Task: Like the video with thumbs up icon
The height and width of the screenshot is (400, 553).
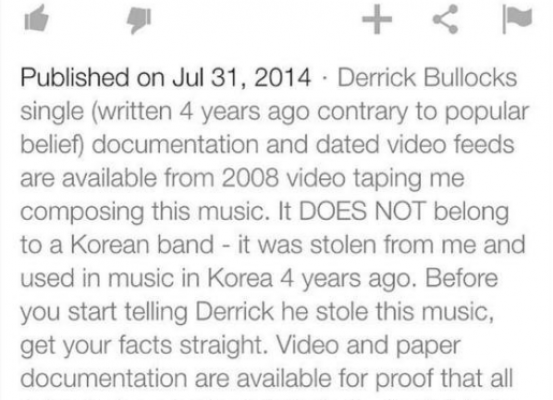Action: (36, 18)
